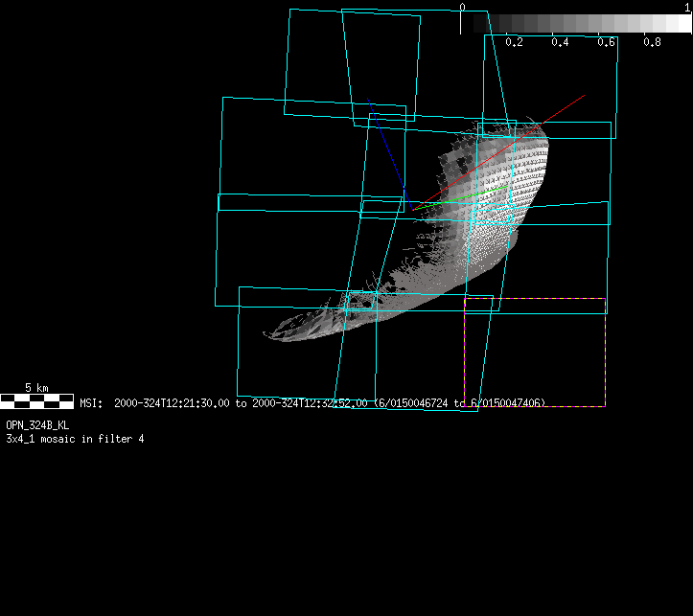Click the checkered 5 km scale bar
Image resolution: width=693 pixels, height=616 pixels.
click(x=36, y=400)
